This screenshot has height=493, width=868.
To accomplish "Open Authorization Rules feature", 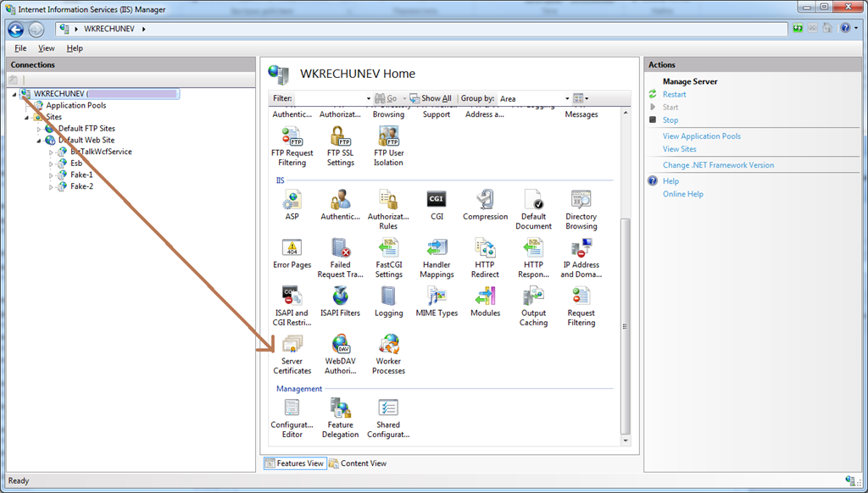I will pos(388,209).
